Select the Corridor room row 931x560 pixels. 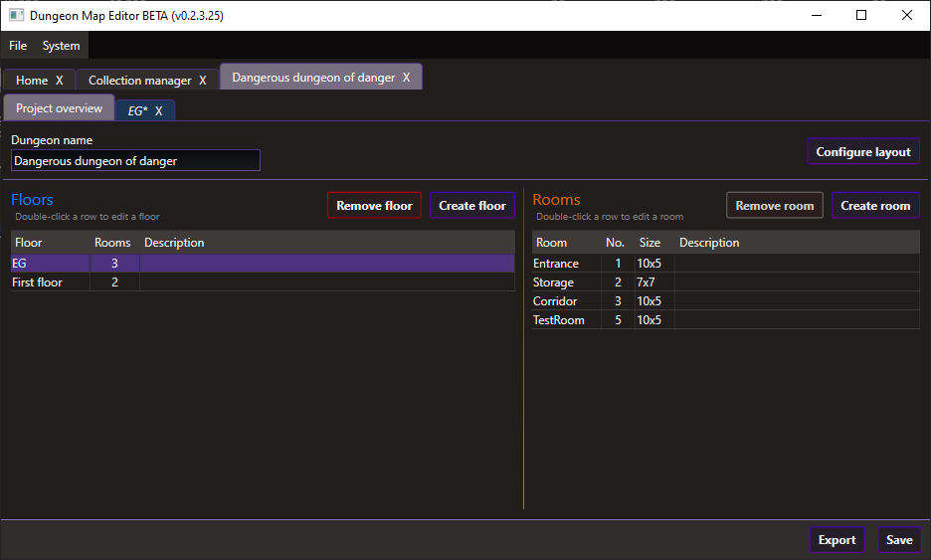click(725, 301)
